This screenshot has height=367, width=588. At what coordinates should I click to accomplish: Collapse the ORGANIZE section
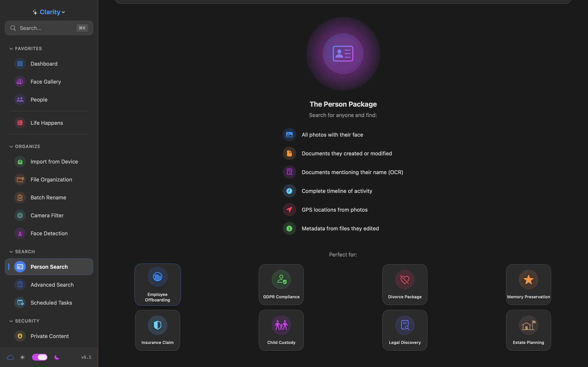11,146
